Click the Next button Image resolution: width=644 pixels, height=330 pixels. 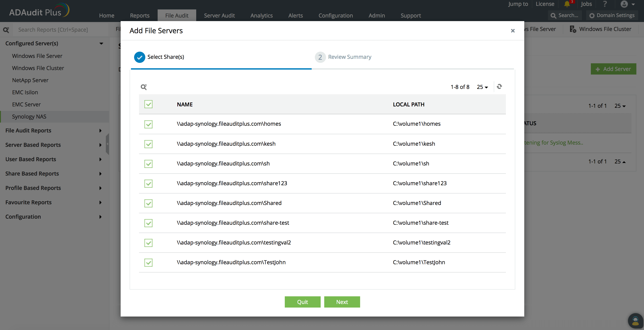[x=342, y=302]
